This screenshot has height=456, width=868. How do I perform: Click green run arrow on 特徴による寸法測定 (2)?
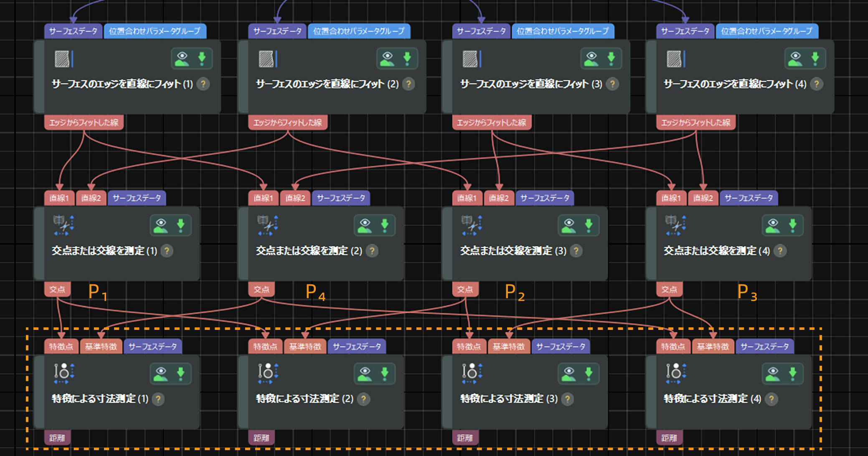click(385, 374)
